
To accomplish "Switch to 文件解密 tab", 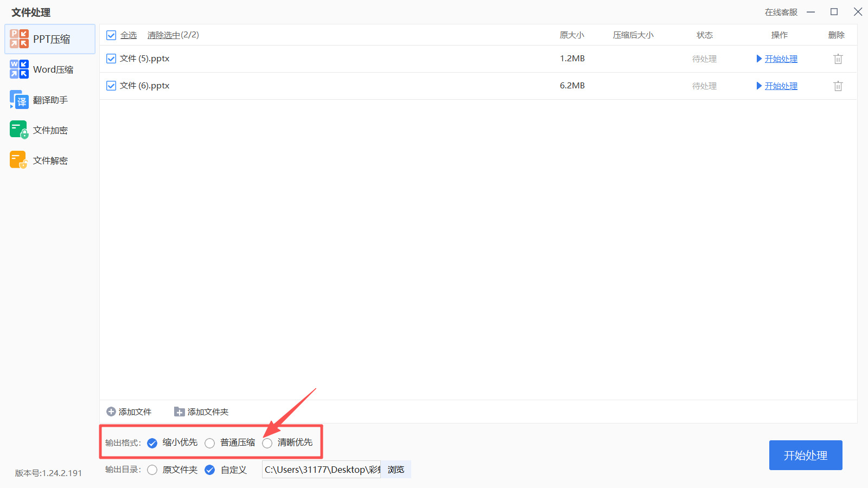I will pos(50,160).
